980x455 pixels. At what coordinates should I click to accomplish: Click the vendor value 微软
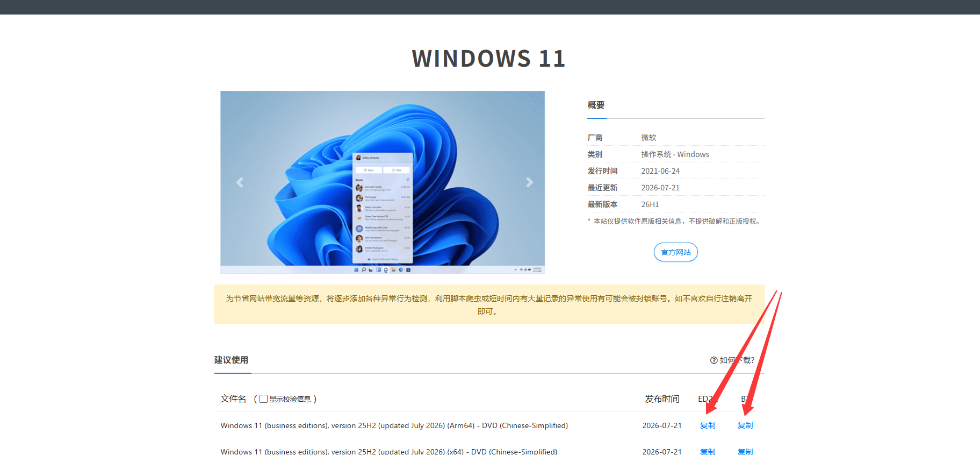click(x=648, y=138)
